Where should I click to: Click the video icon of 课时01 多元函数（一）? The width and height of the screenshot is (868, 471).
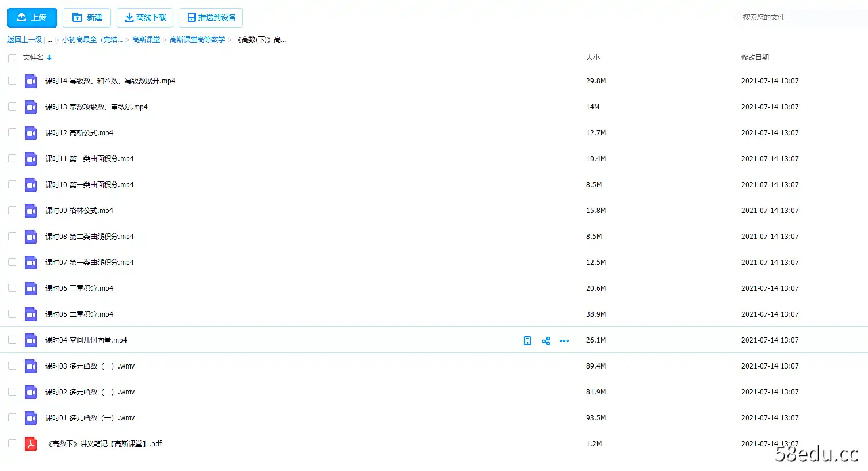pyautogui.click(x=31, y=418)
